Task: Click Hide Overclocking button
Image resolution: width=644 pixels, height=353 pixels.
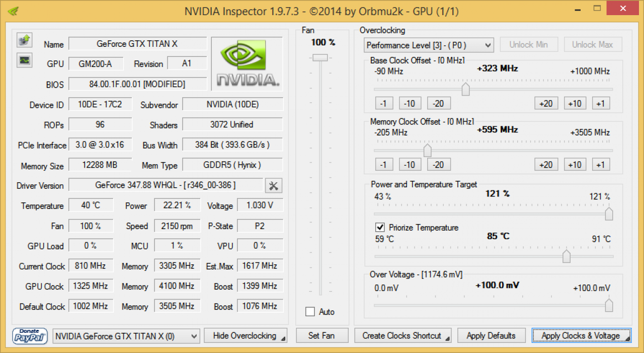Action: pyautogui.click(x=246, y=336)
